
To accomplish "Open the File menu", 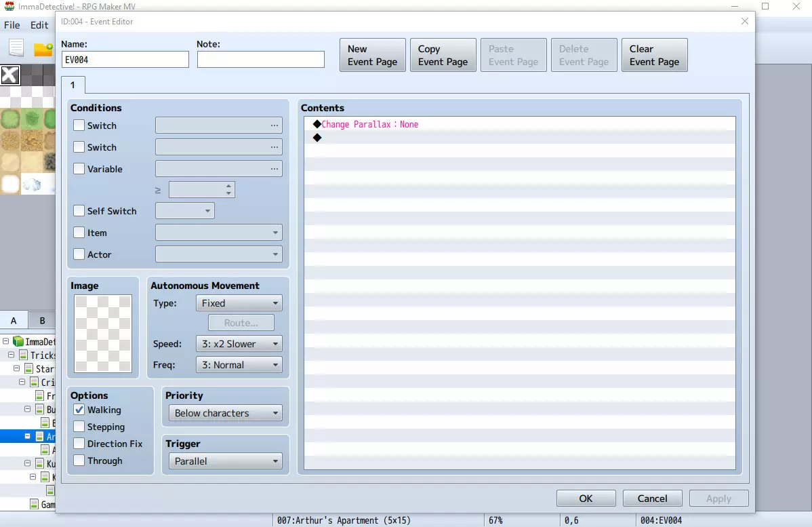I will pyautogui.click(x=12, y=25).
